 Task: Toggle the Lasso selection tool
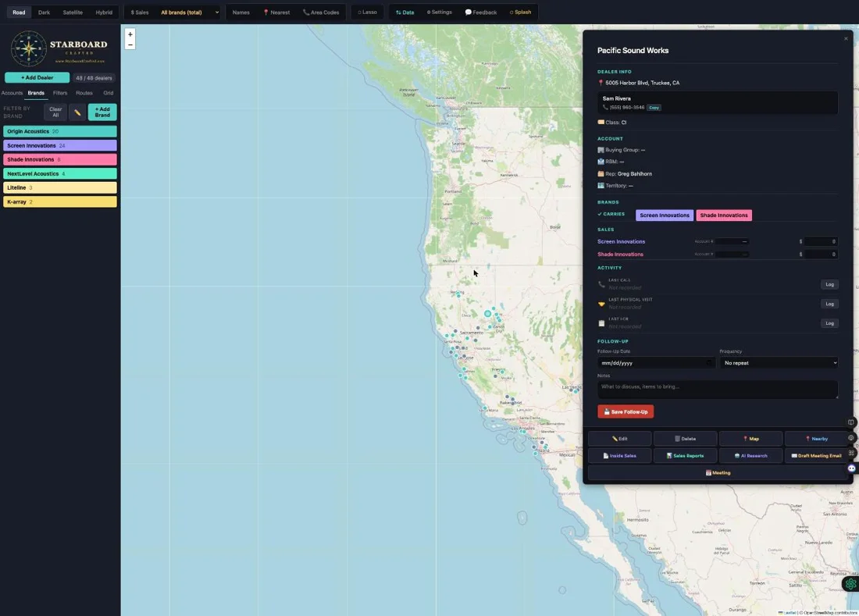pos(367,12)
